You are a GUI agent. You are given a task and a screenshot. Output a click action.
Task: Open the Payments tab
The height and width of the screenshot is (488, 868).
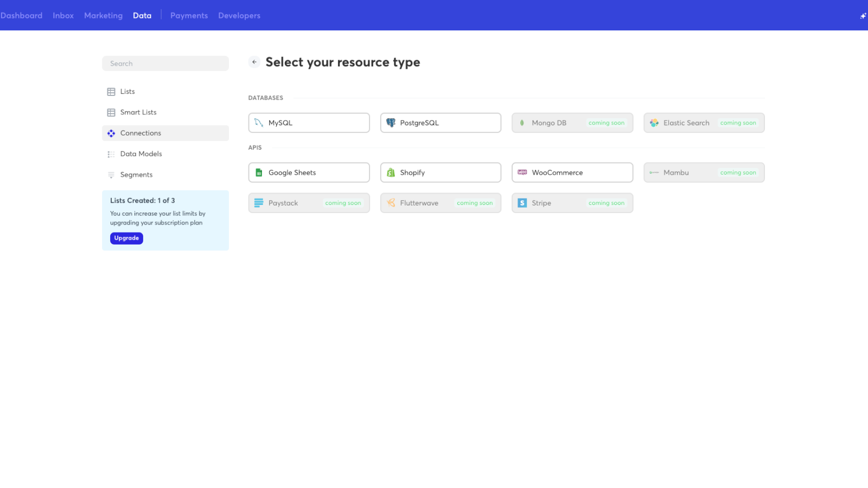point(189,16)
